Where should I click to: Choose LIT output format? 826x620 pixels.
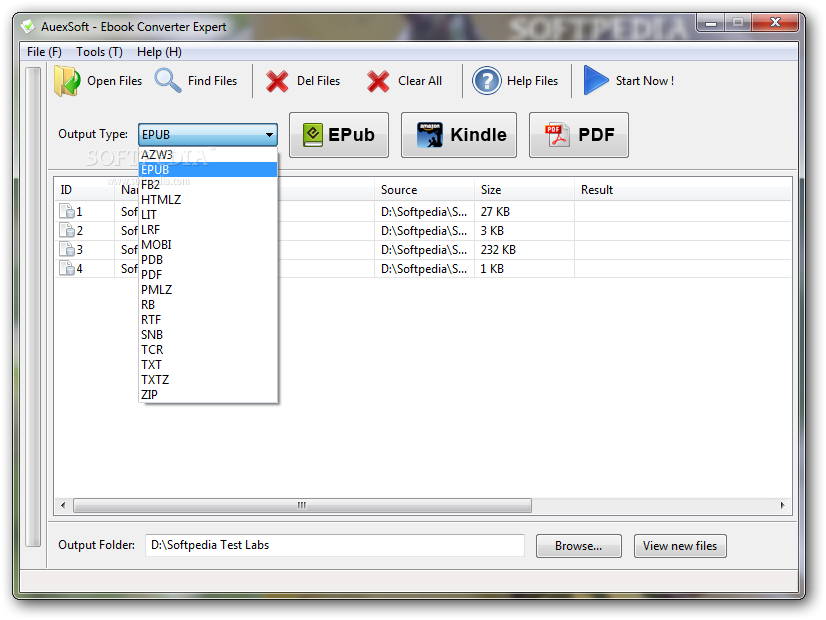pyautogui.click(x=208, y=215)
